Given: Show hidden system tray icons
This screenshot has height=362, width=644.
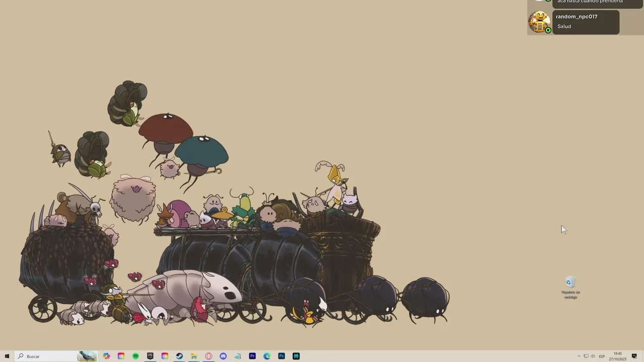Looking at the screenshot, I should tap(579, 356).
